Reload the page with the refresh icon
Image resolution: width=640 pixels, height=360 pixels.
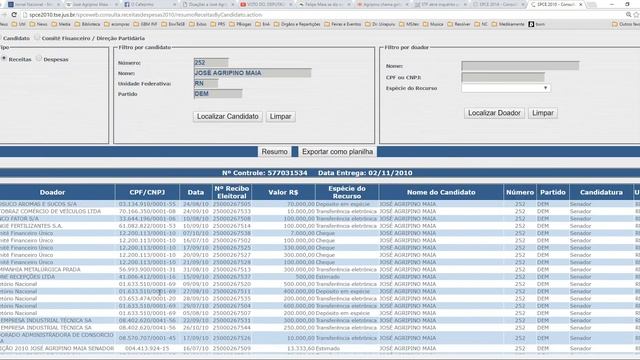click(x=14, y=15)
